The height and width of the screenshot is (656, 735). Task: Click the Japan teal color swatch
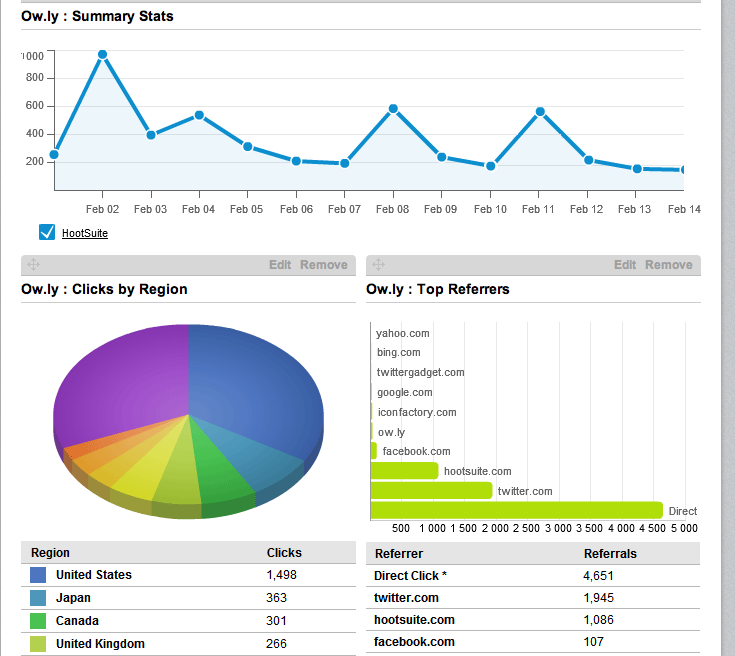pos(38,598)
